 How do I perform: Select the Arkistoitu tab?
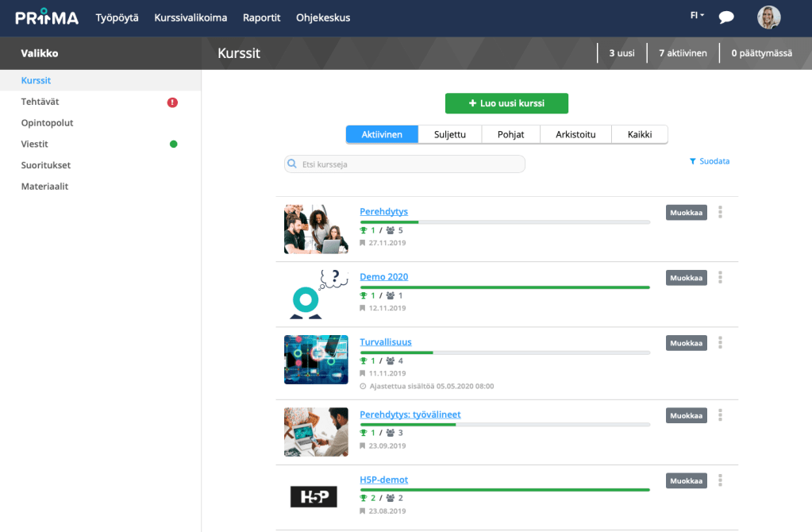tap(575, 134)
